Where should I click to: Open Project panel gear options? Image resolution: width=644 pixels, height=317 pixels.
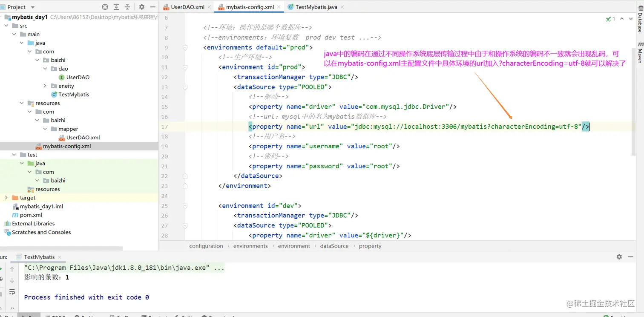tap(142, 7)
